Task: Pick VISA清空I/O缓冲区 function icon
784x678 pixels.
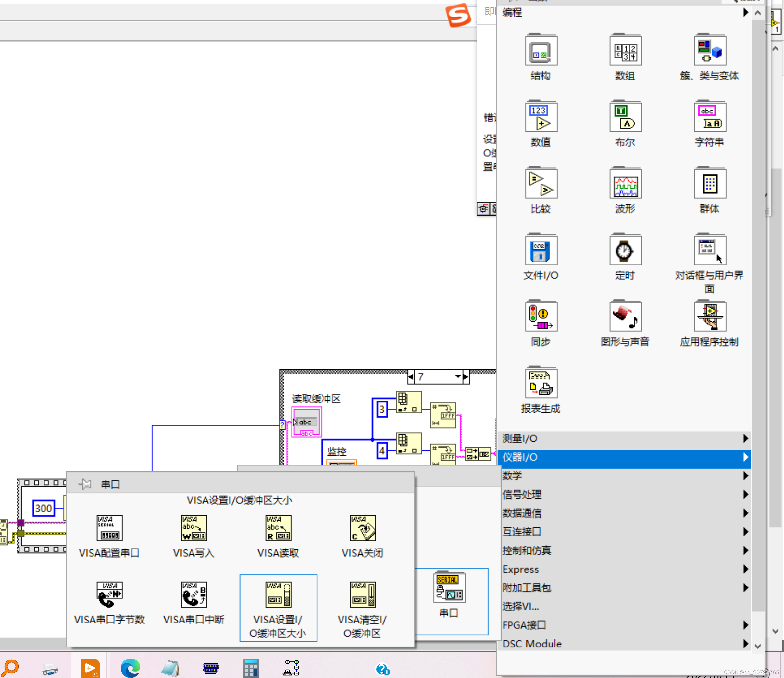Action: (x=363, y=595)
